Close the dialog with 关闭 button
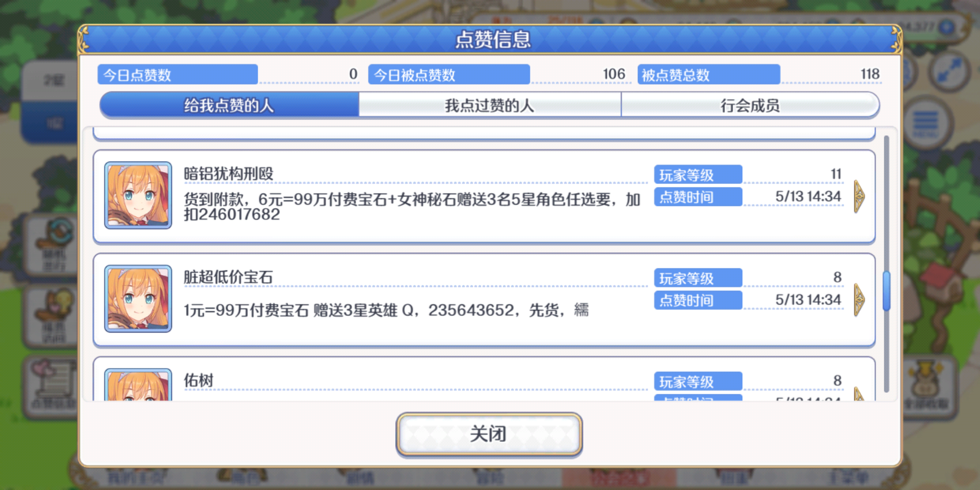Viewport: 980px width, 490px height. click(489, 434)
